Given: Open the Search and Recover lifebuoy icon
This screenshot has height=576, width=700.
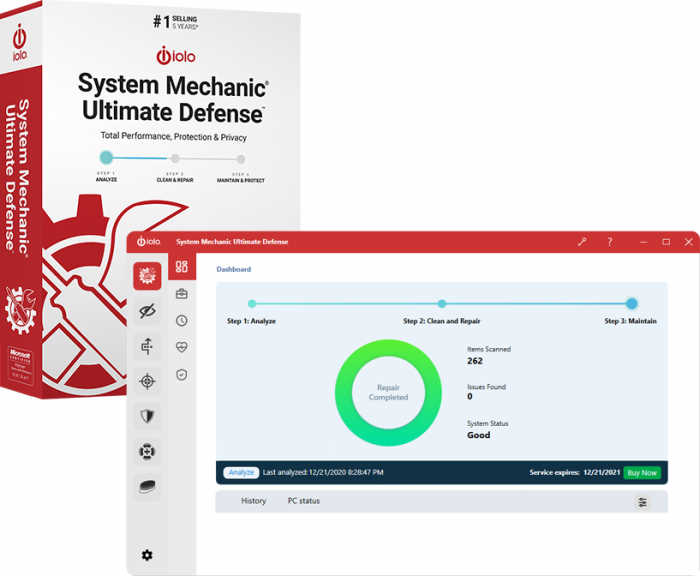Looking at the screenshot, I should tap(147, 451).
